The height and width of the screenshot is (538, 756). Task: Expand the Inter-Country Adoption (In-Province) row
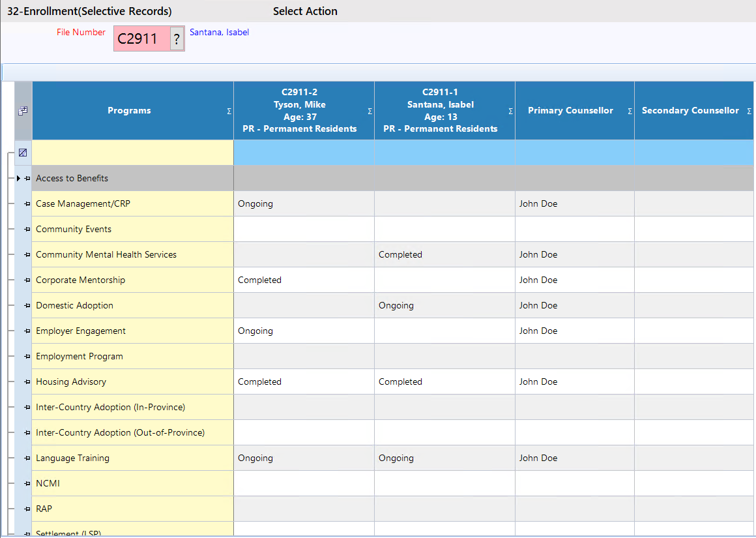(27, 408)
